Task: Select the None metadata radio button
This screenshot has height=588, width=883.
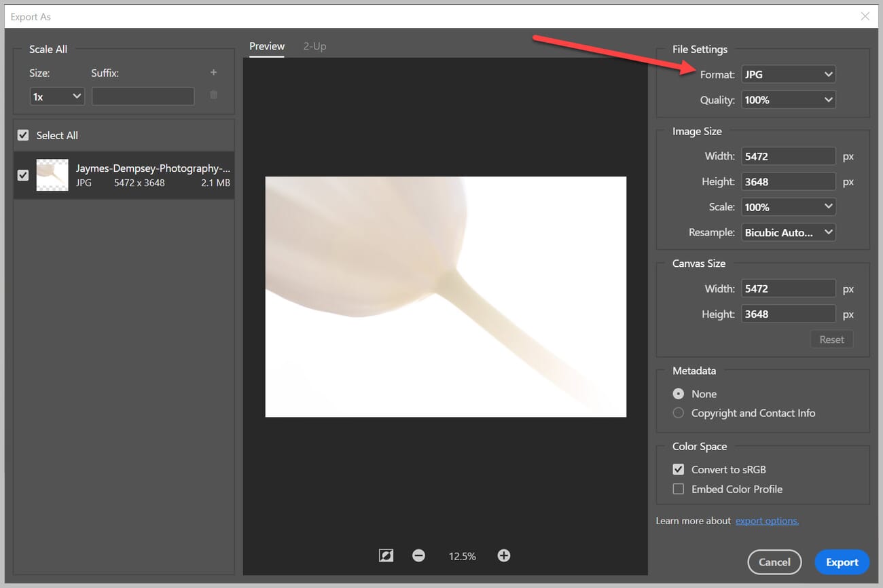Action: [x=678, y=394]
